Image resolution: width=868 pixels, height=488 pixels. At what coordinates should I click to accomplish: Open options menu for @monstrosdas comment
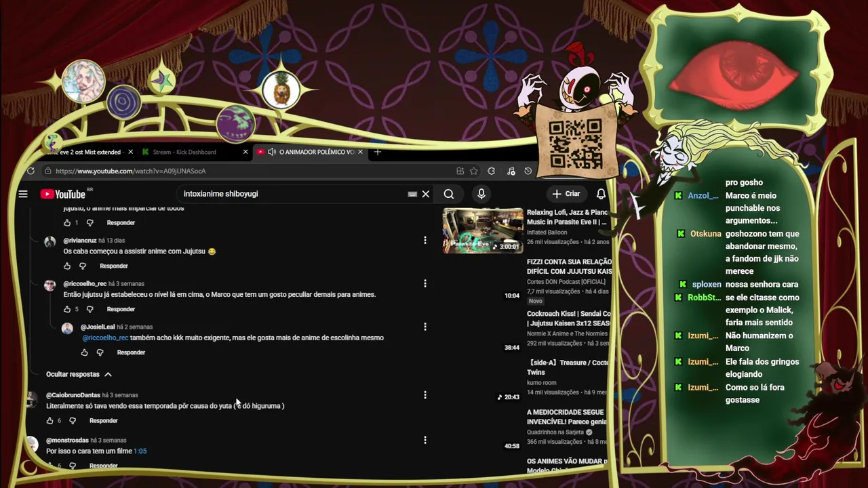point(425,441)
